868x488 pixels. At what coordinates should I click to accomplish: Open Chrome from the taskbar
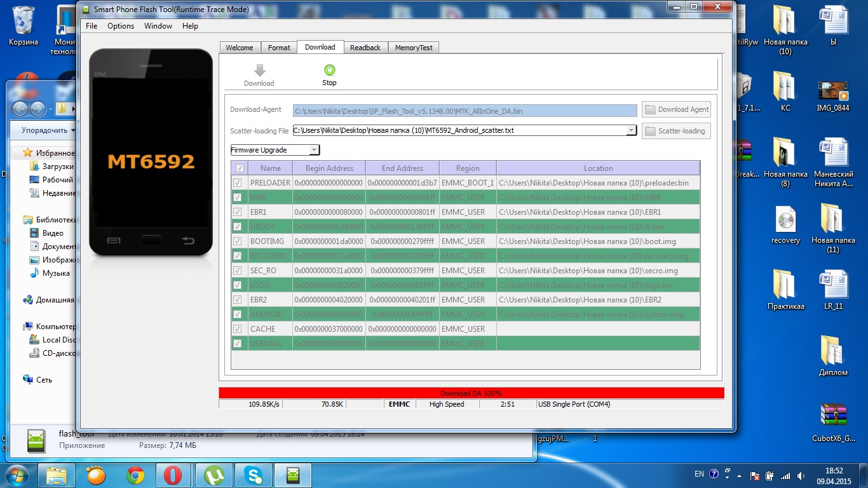tap(135, 475)
